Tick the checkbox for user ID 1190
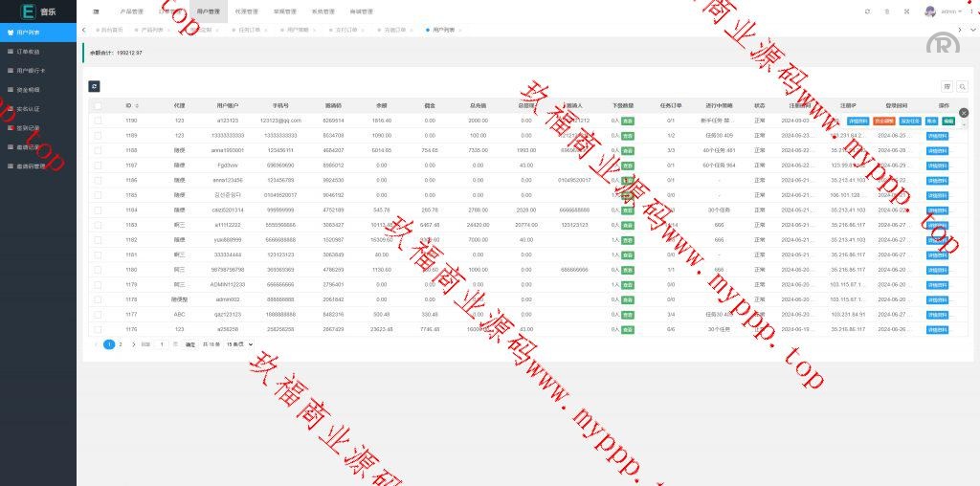The height and width of the screenshot is (486, 980). [99, 121]
